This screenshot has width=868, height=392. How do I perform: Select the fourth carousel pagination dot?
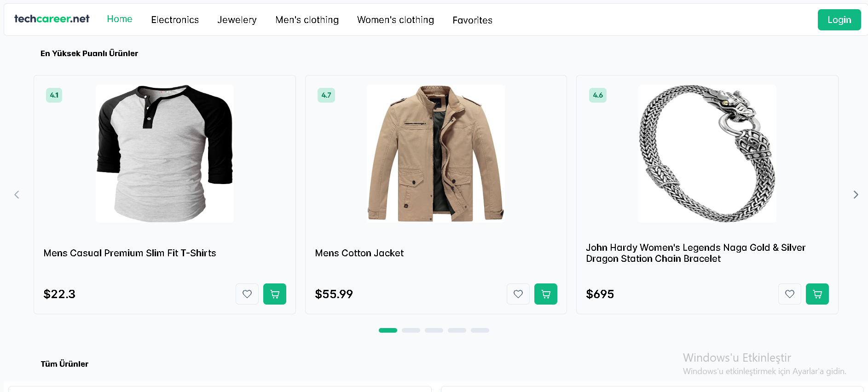[x=457, y=330]
